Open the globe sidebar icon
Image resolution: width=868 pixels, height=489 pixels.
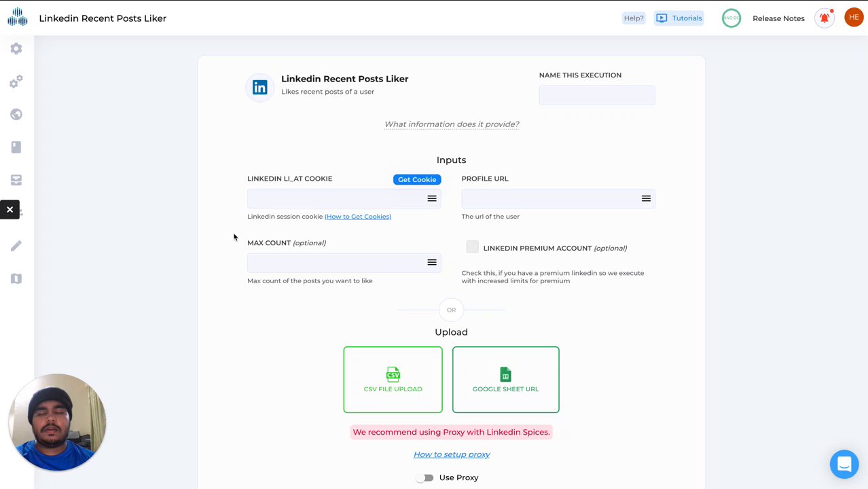click(x=16, y=114)
